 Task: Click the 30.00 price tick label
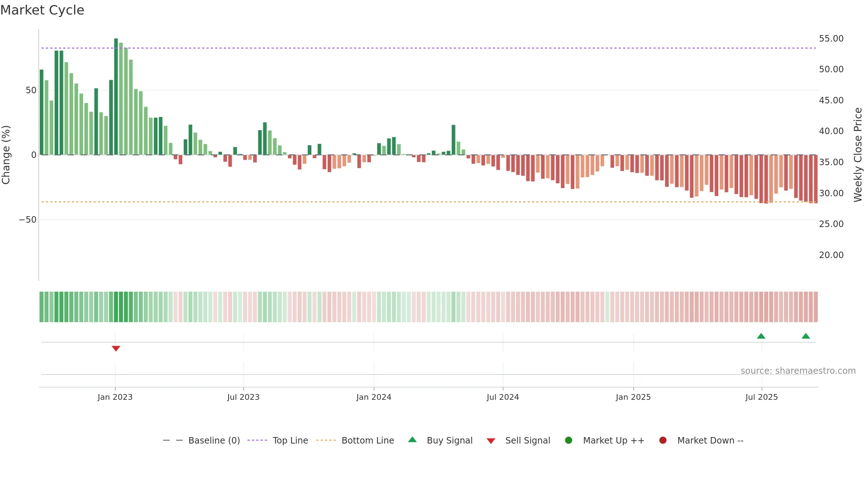831,193
